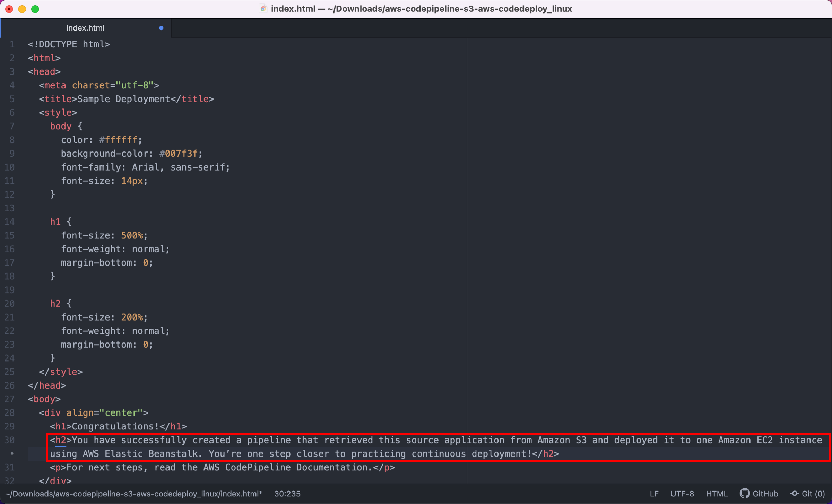The height and width of the screenshot is (504, 832).
Task: Click line number 14 in the gutter
Action: tap(9, 222)
